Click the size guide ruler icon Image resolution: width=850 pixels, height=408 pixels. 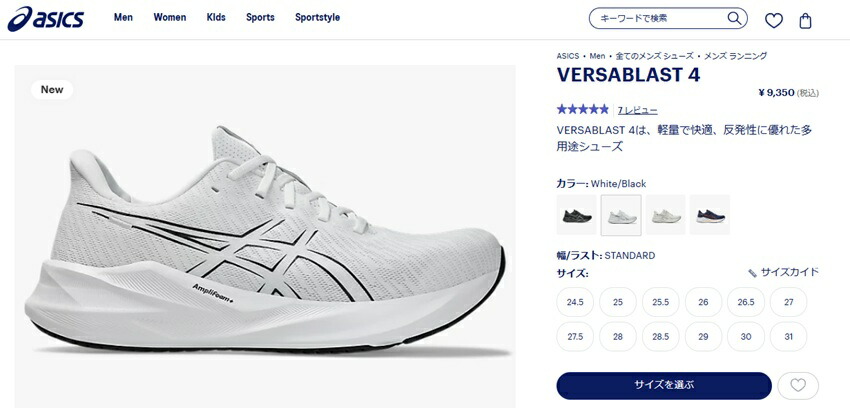click(x=752, y=273)
